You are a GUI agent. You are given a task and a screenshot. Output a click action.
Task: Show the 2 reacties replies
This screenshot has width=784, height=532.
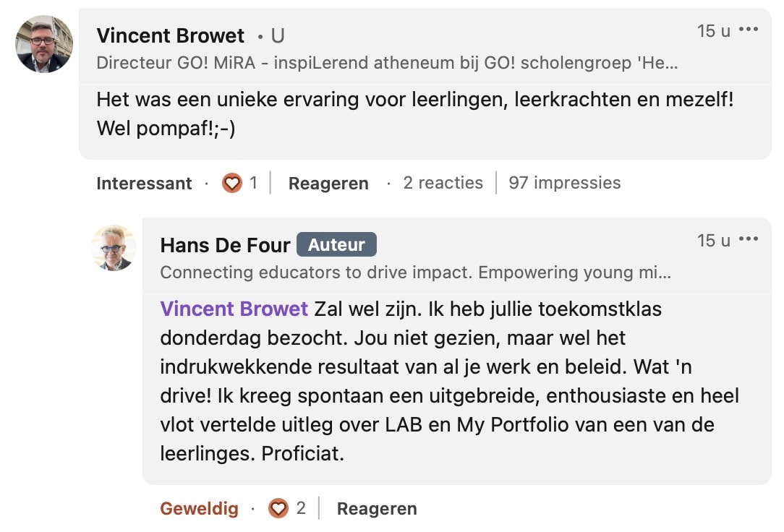pyautogui.click(x=443, y=183)
